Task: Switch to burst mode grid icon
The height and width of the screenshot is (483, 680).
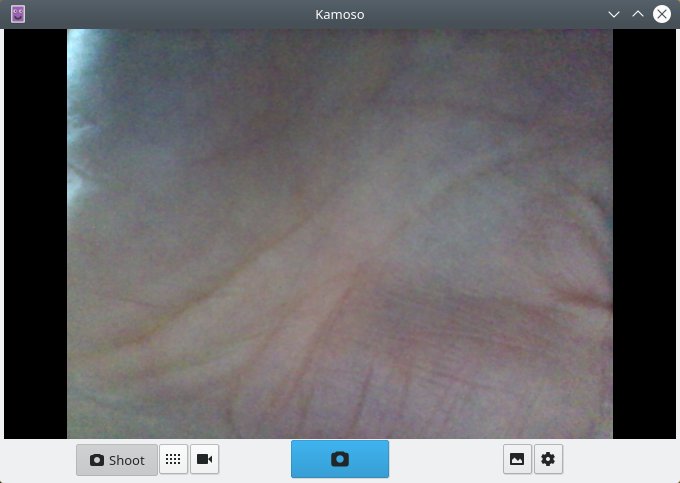Action: click(173, 460)
